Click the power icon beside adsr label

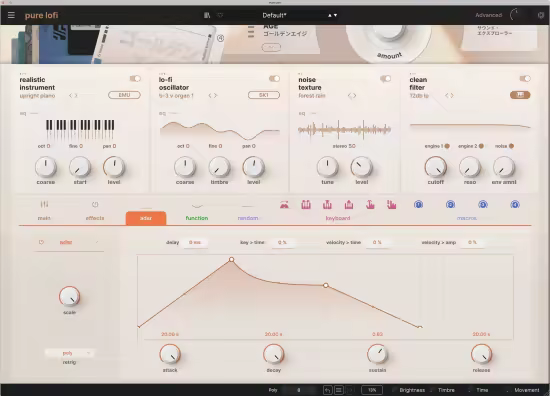coord(41,242)
